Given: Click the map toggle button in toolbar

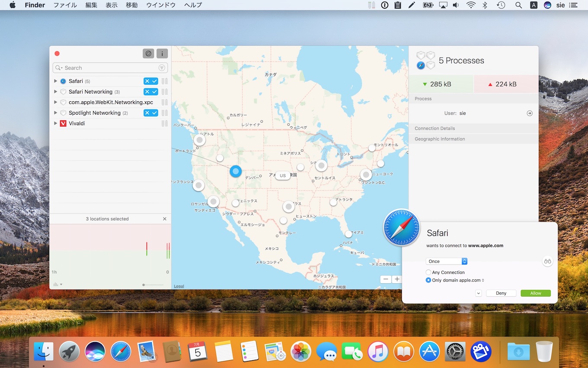Looking at the screenshot, I should (148, 54).
